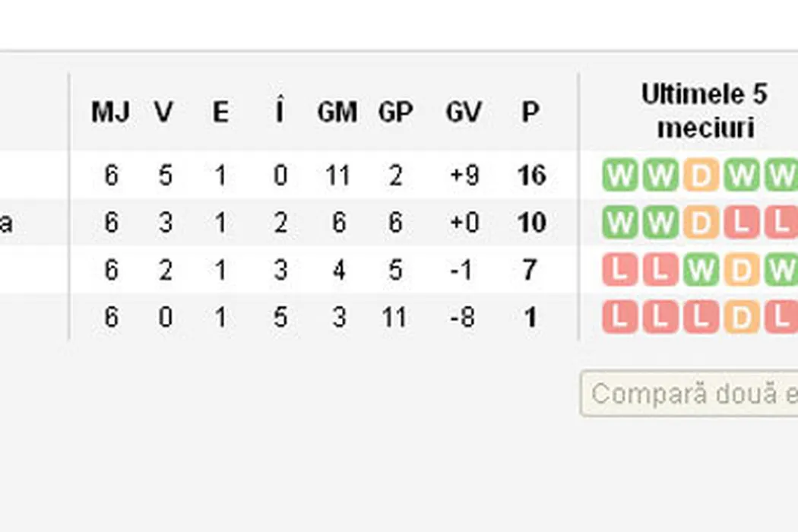
Task: Sort by the MJ column header
Action: pyautogui.click(x=111, y=112)
